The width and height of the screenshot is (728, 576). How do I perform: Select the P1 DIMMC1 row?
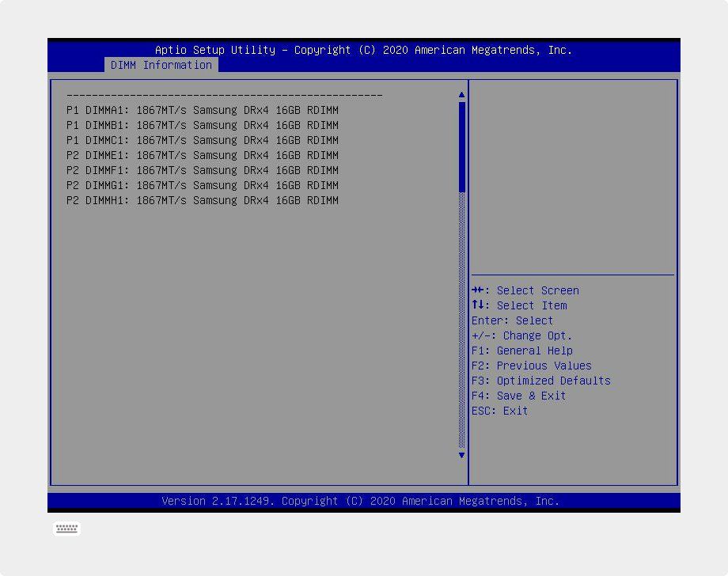pyautogui.click(x=203, y=140)
